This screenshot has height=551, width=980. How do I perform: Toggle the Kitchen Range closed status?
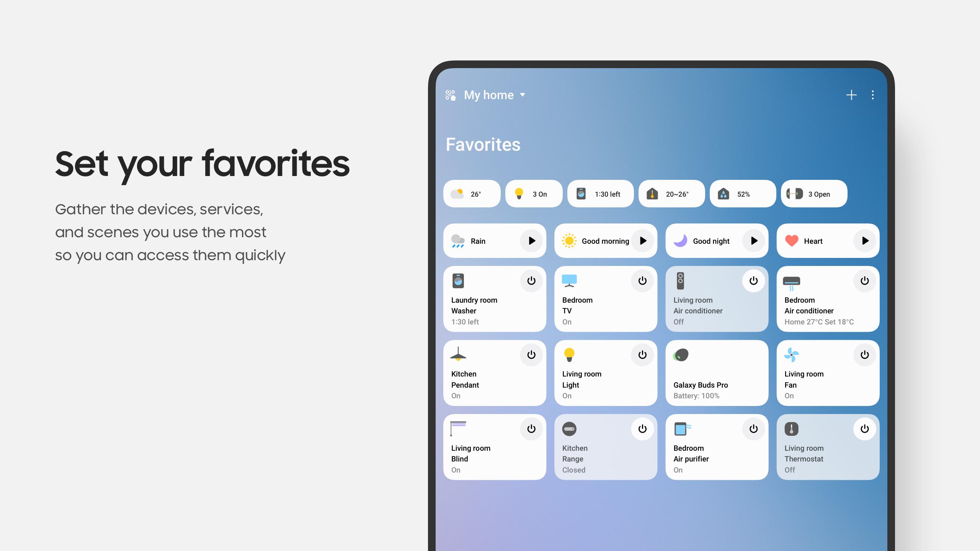tap(642, 429)
